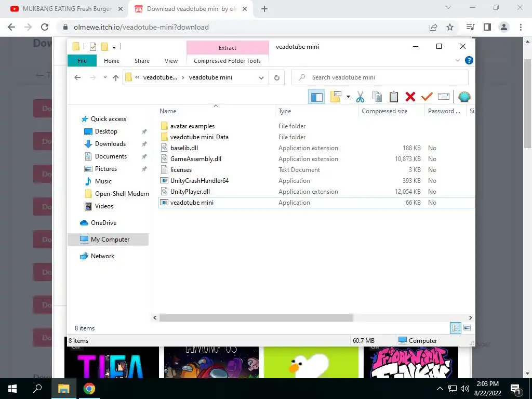
Task: Select the UnityCrashHandler64 application
Action: pos(199,180)
